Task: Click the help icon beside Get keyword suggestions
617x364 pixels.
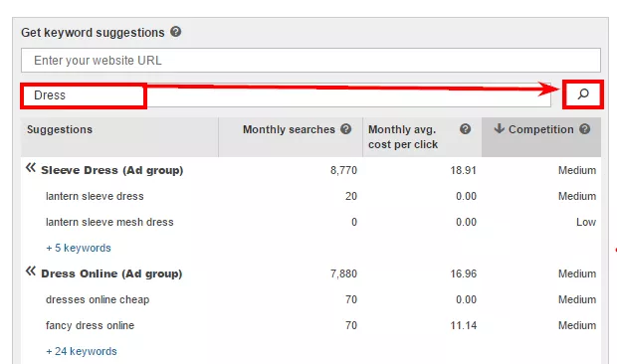Action: pyautogui.click(x=175, y=32)
